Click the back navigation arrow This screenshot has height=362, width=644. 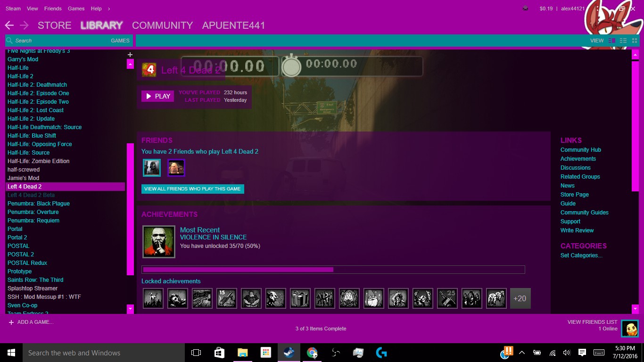point(8,25)
